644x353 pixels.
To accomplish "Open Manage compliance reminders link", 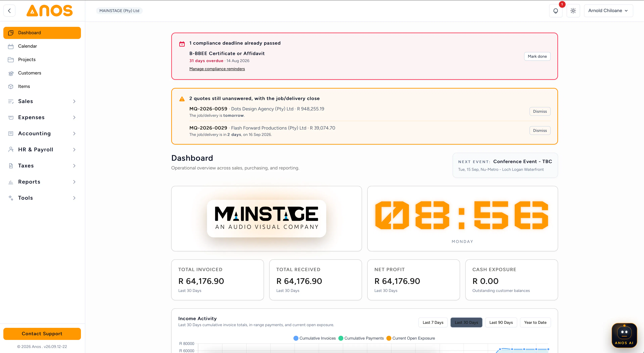I will [217, 69].
